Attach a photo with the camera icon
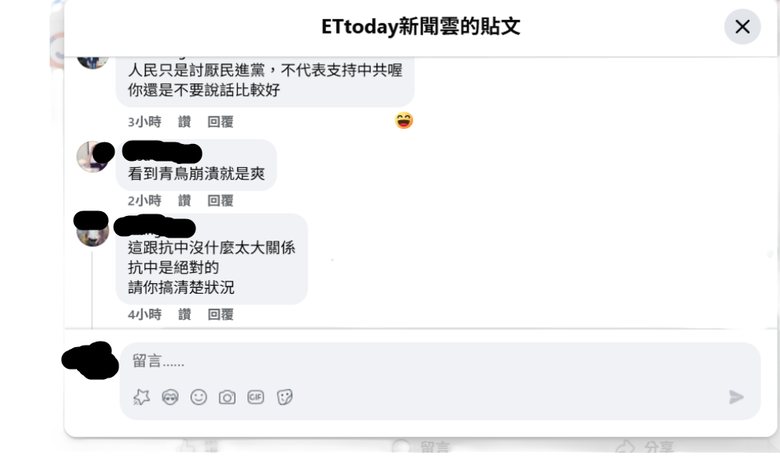The image size is (780, 468). point(227,397)
